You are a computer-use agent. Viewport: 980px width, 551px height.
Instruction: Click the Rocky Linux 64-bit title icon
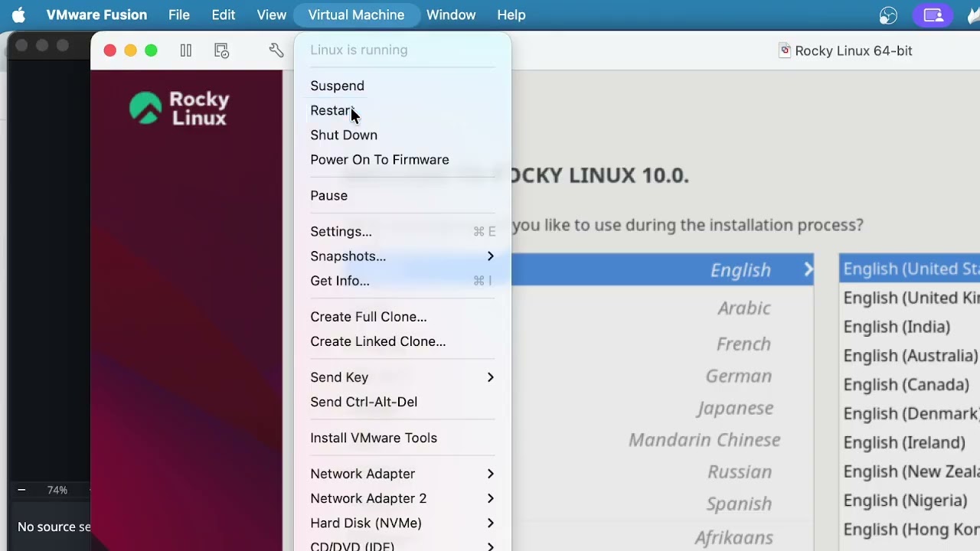pos(785,51)
